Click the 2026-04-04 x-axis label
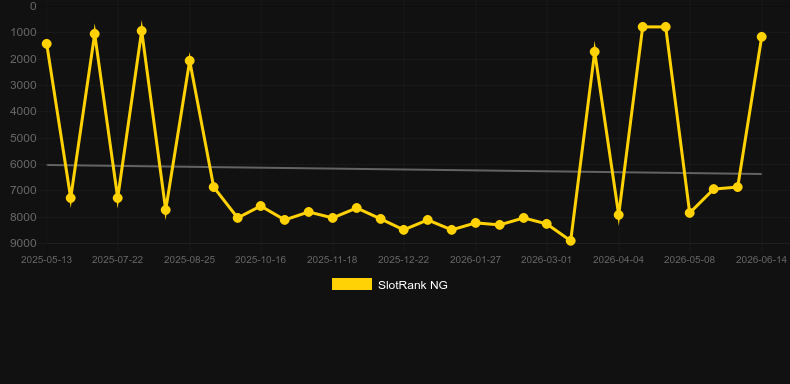This screenshot has width=790, height=384. [x=618, y=260]
